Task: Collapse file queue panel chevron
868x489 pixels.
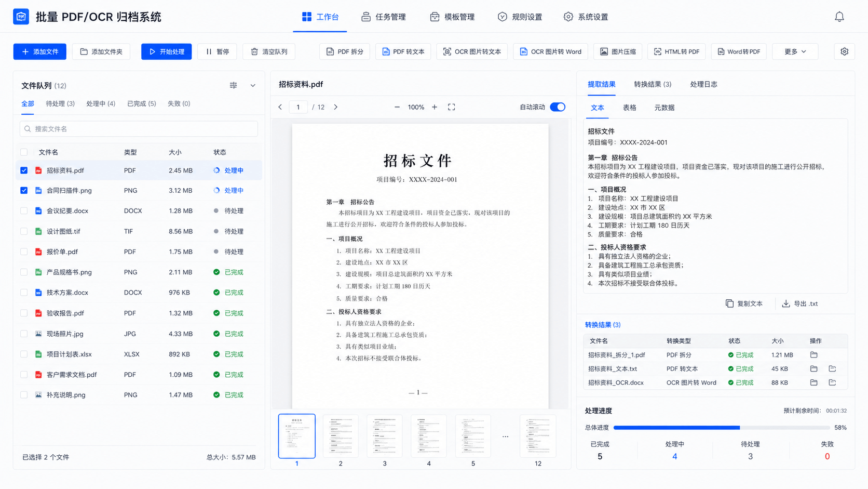Action: point(253,85)
